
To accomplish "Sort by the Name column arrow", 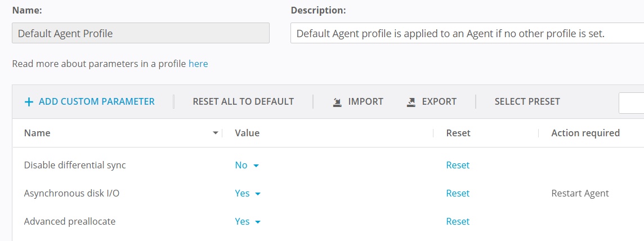I will (215, 133).
